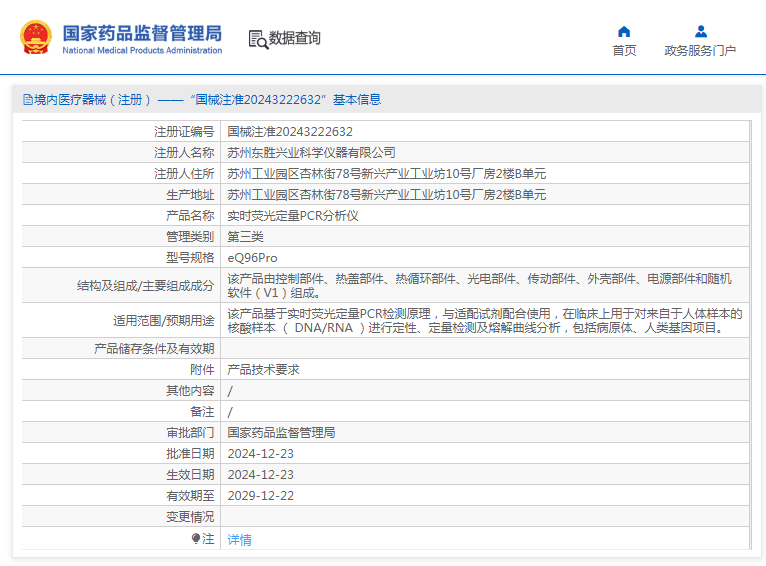766x566 pixels.
Task: Click the 注册证编号 row label
Action: pos(184,131)
